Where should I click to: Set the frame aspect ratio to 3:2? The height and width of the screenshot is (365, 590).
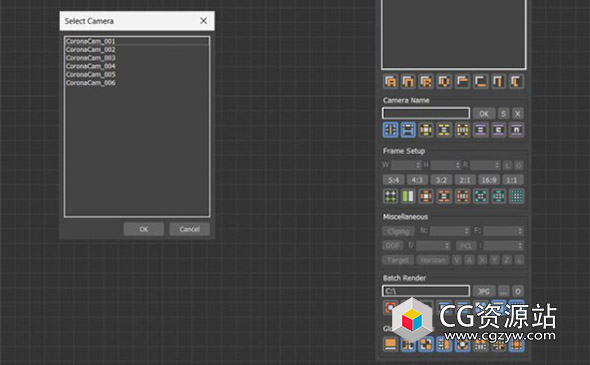click(441, 180)
